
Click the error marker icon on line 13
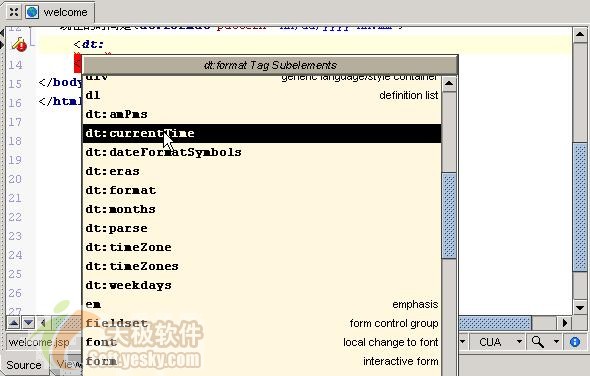[19, 45]
